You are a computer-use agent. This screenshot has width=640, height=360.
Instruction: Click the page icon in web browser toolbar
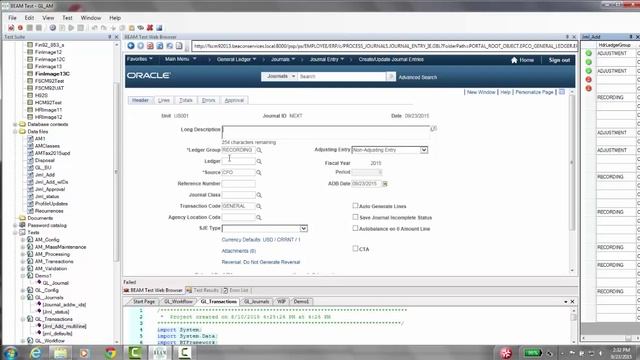click(x=179, y=46)
